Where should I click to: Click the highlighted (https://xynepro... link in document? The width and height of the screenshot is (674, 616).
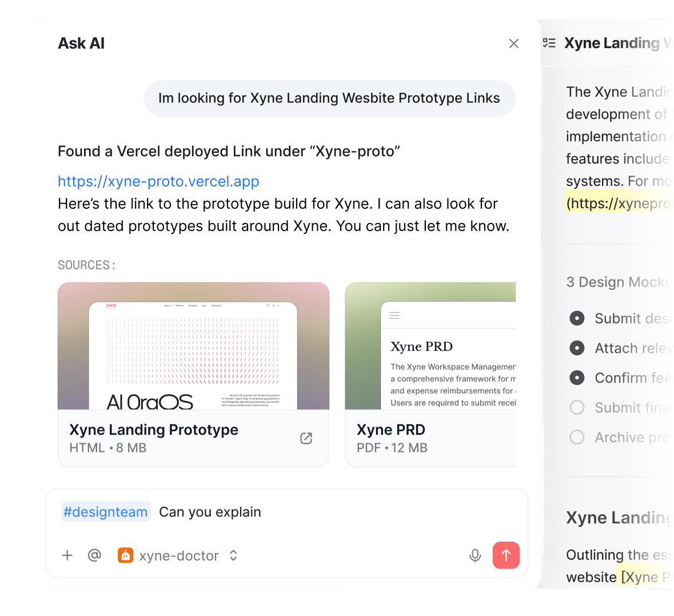pyautogui.click(x=619, y=204)
